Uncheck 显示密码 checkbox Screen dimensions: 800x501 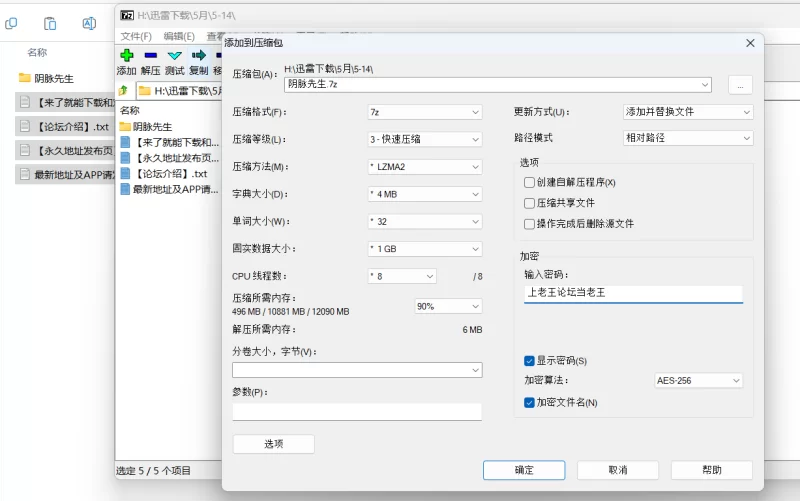click(529, 361)
